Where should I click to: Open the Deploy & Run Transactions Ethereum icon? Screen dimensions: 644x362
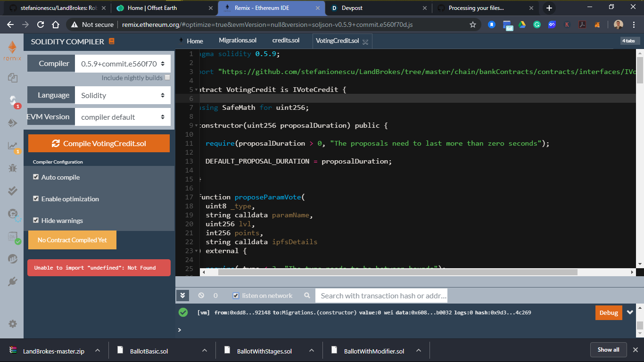[x=13, y=123]
